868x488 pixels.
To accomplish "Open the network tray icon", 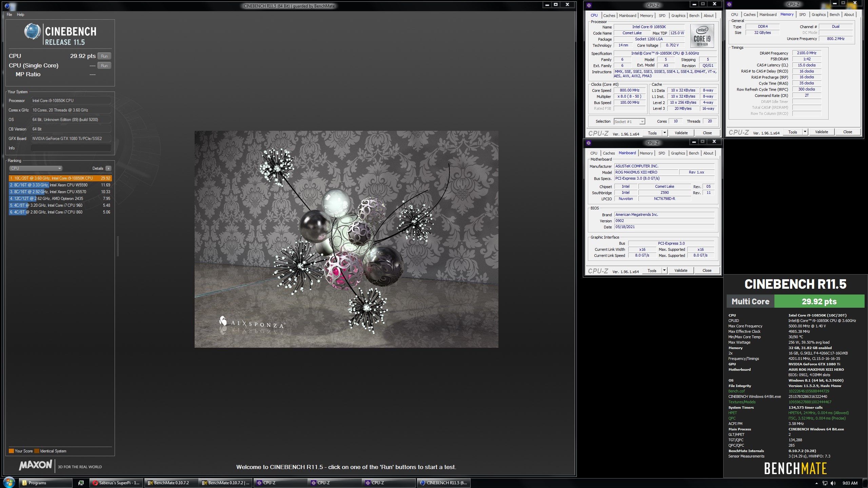I will click(x=825, y=483).
